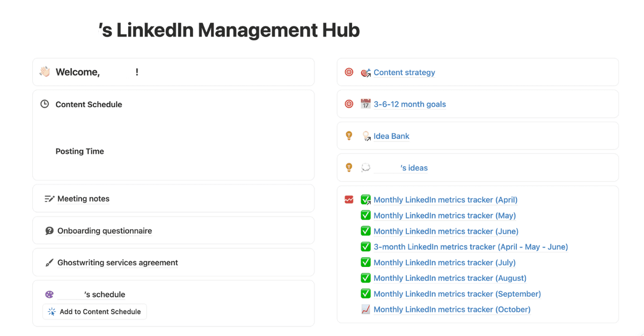Open Monthly LinkedIn metrics tracker (June)
The width and height of the screenshot is (644, 336).
point(446,231)
